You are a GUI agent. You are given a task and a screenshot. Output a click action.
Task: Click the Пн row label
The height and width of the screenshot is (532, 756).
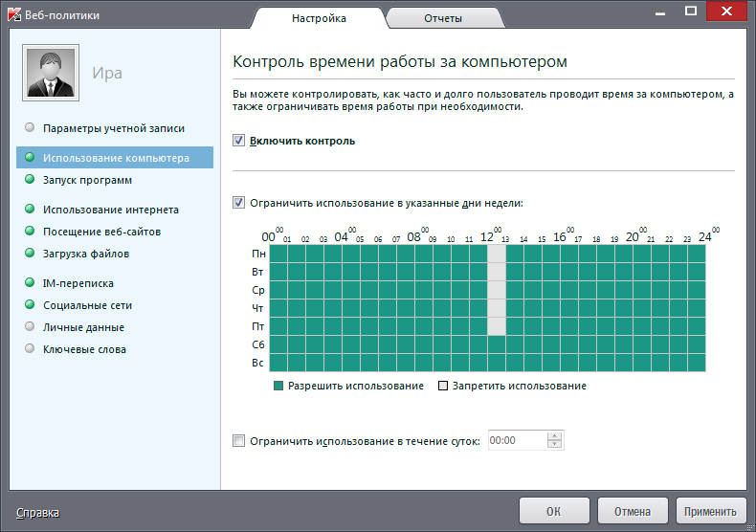coord(258,254)
